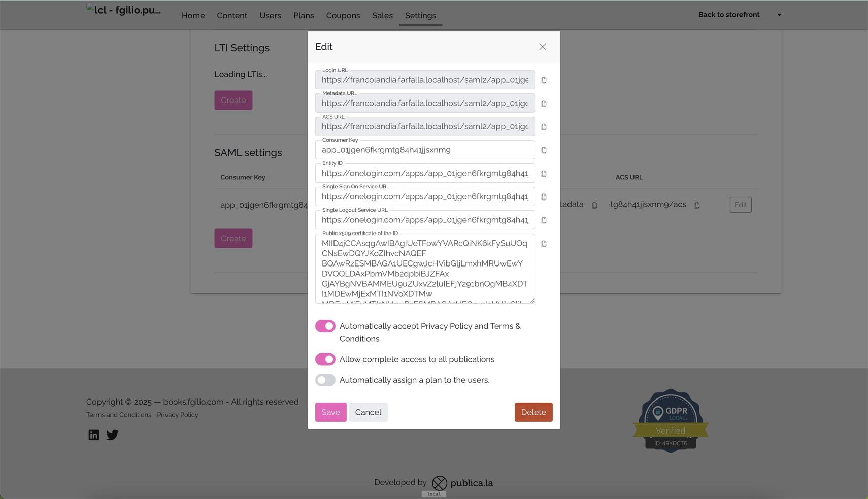
Task: Copy the Single Sign On Service URL
Action: (x=544, y=197)
